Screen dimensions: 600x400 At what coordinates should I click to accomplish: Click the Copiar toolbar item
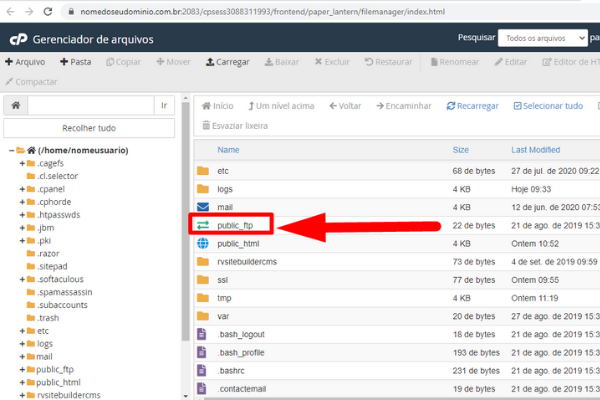123,62
